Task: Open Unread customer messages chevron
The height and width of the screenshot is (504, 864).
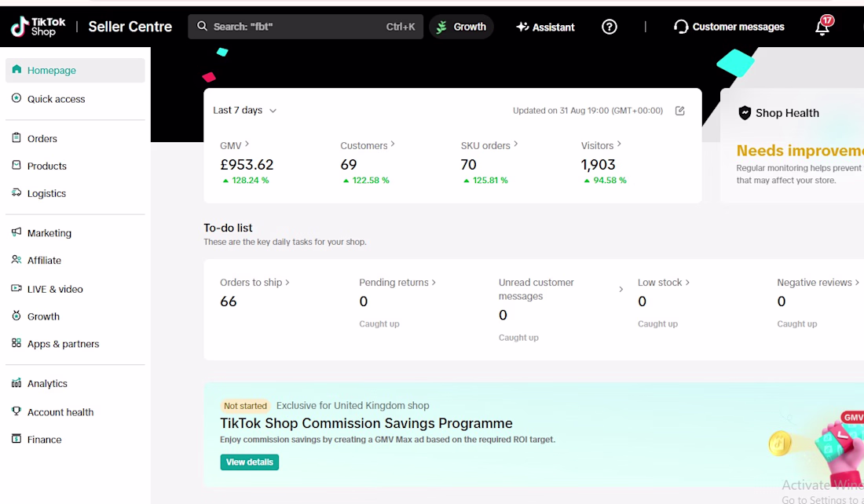Action: 621,289
